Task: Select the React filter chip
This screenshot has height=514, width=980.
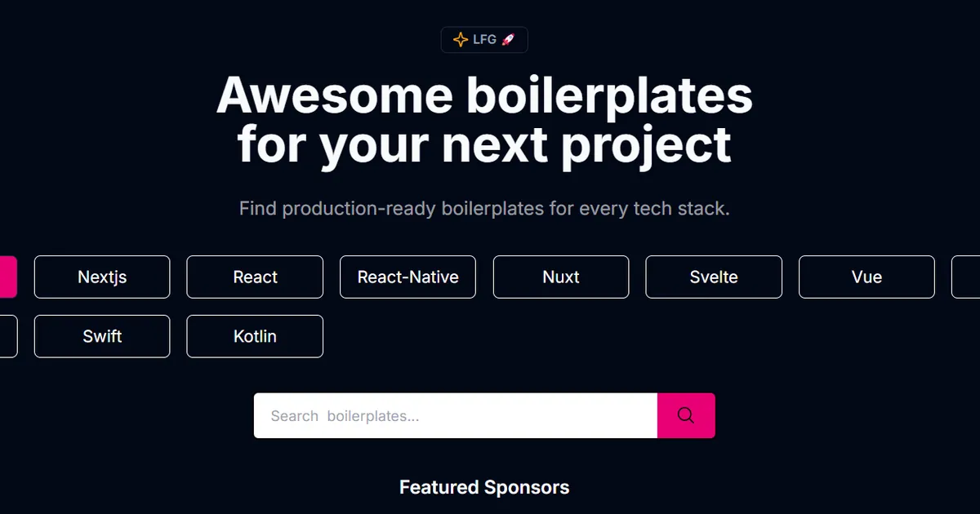Action: [x=254, y=277]
